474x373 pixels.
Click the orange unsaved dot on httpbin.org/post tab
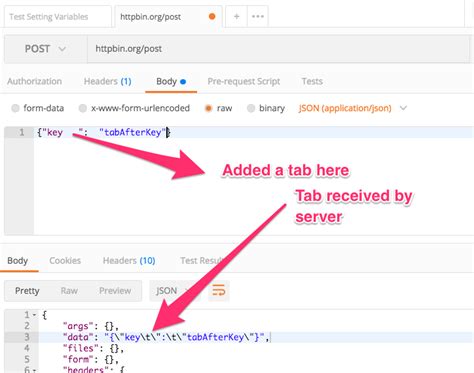click(x=212, y=16)
